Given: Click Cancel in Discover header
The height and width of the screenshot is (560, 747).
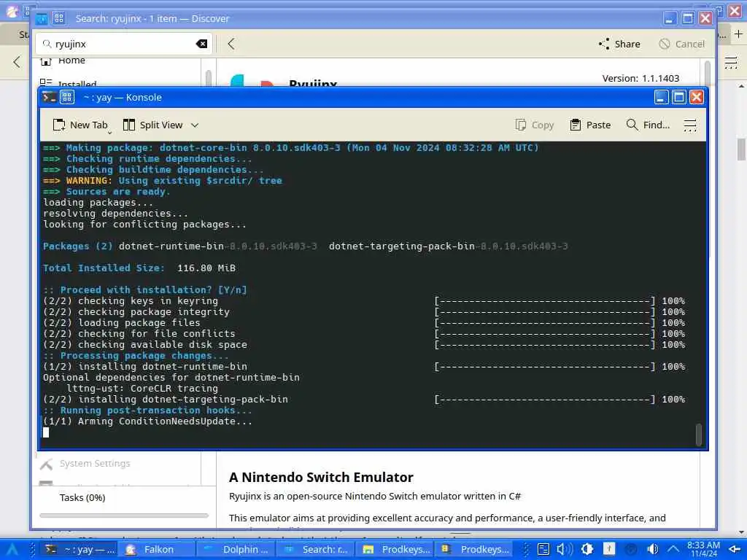Looking at the screenshot, I should click(x=682, y=44).
